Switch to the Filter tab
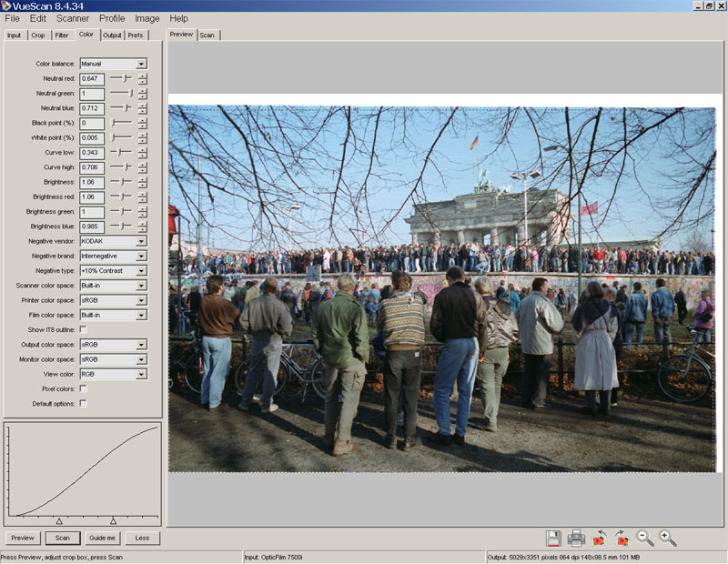Image resolution: width=728 pixels, height=564 pixels. (x=62, y=35)
